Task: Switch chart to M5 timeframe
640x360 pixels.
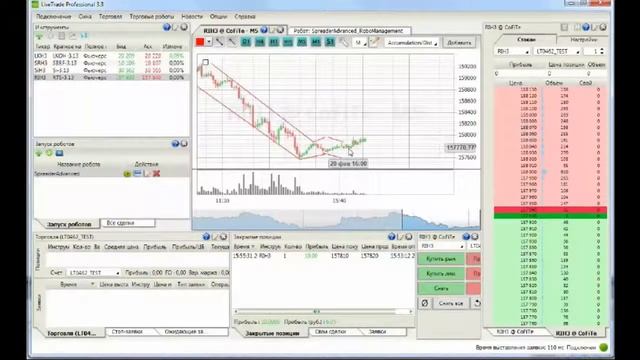Action: point(302,42)
